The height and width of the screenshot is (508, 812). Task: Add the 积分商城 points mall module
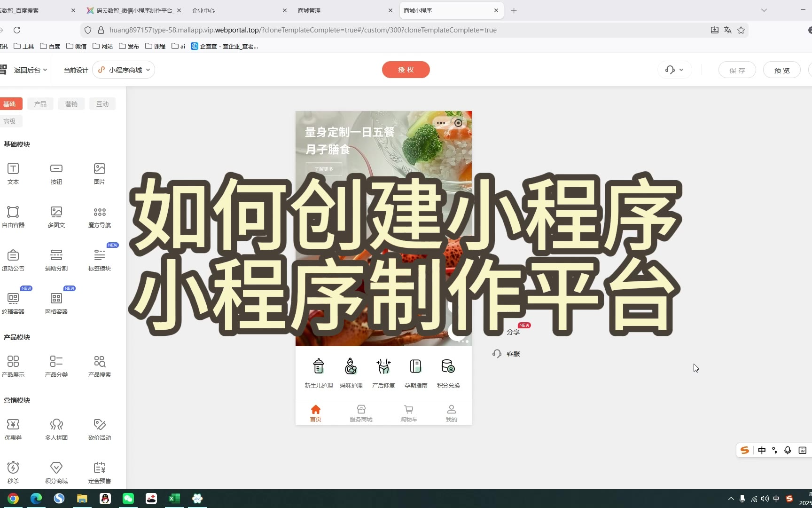click(x=56, y=472)
